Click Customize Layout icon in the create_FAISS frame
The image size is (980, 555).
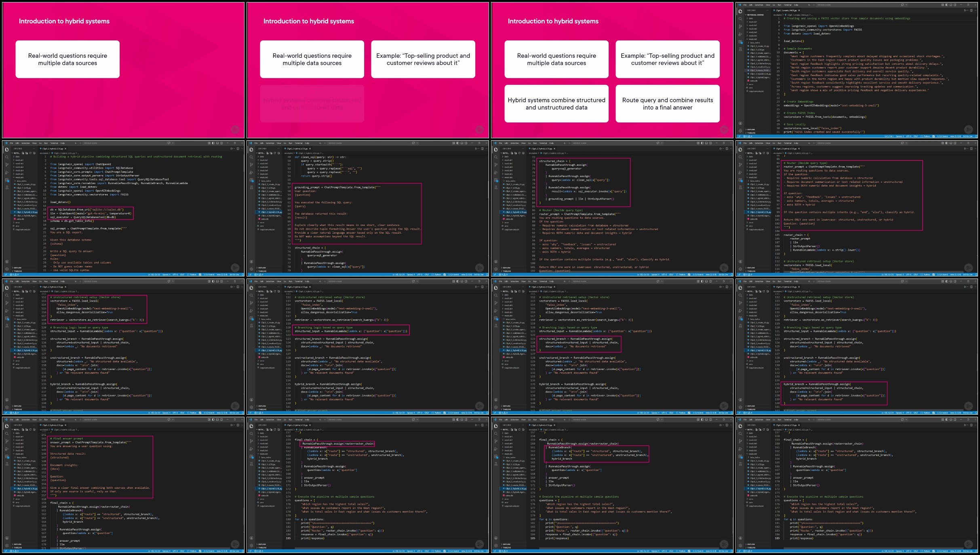pyautogui.click(x=942, y=5)
